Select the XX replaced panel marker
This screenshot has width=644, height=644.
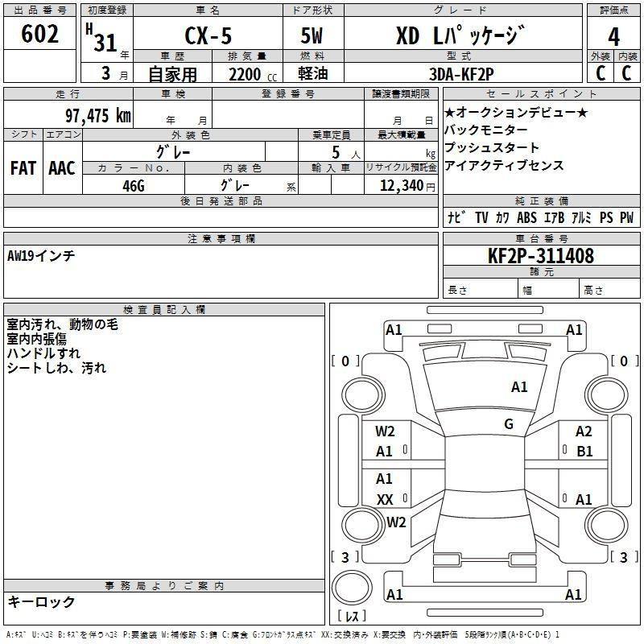(385, 499)
